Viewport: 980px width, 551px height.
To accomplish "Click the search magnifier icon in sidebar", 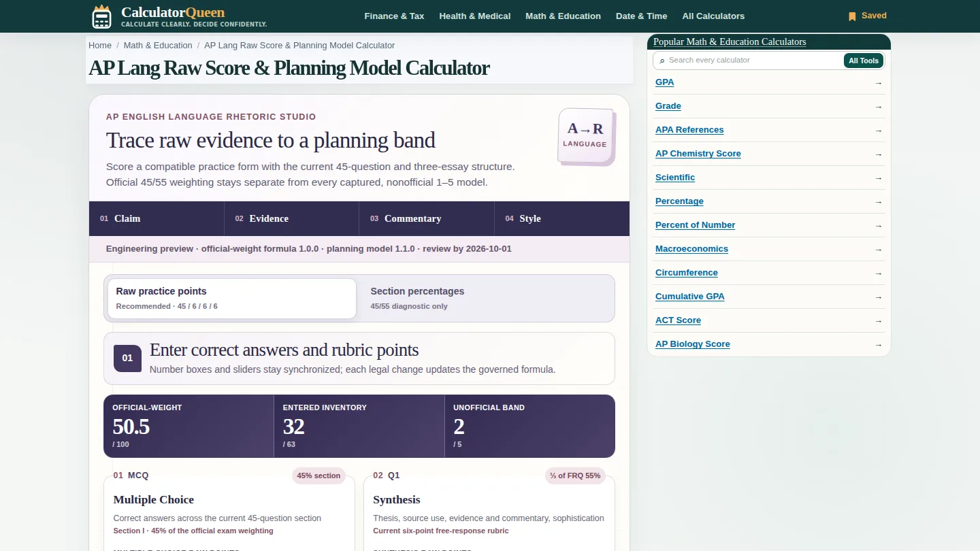I will pos(662,61).
